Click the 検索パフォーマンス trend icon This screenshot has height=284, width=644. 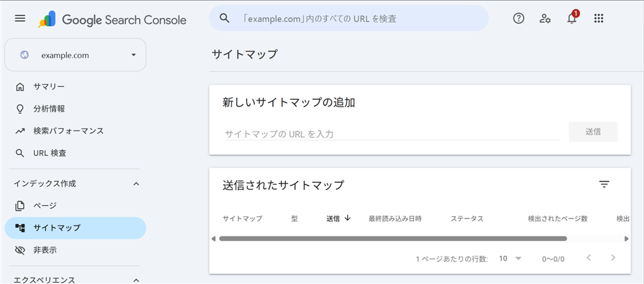[20, 131]
